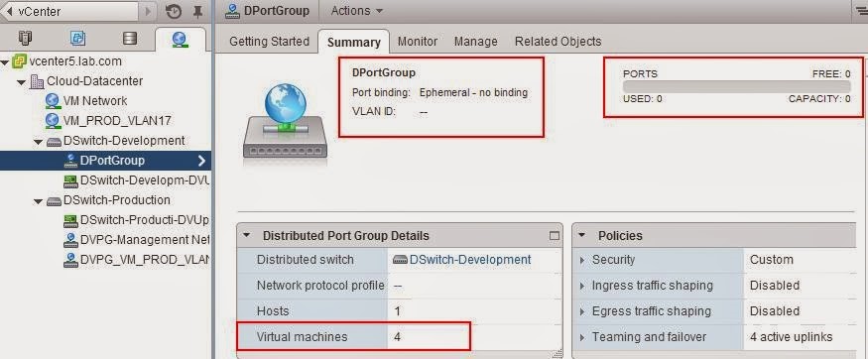The width and height of the screenshot is (868, 359).
Task: Select the Networking inventory tab
Action: coord(180,39)
